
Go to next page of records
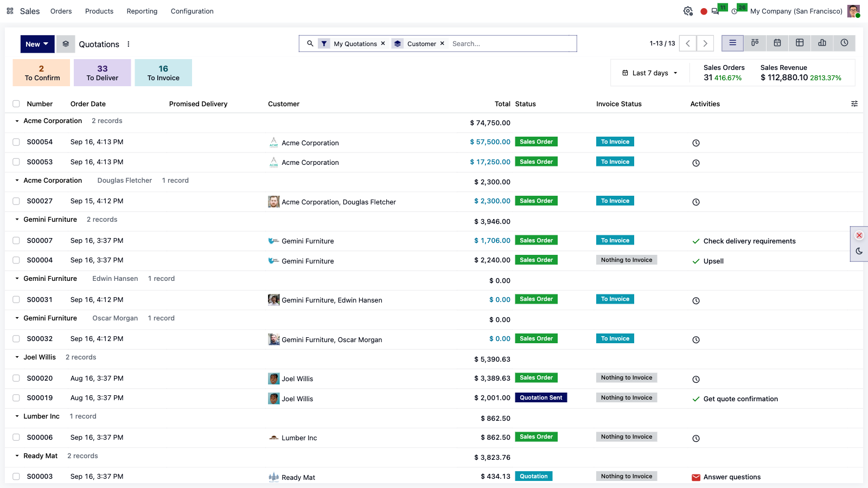[x=705, y=43]
